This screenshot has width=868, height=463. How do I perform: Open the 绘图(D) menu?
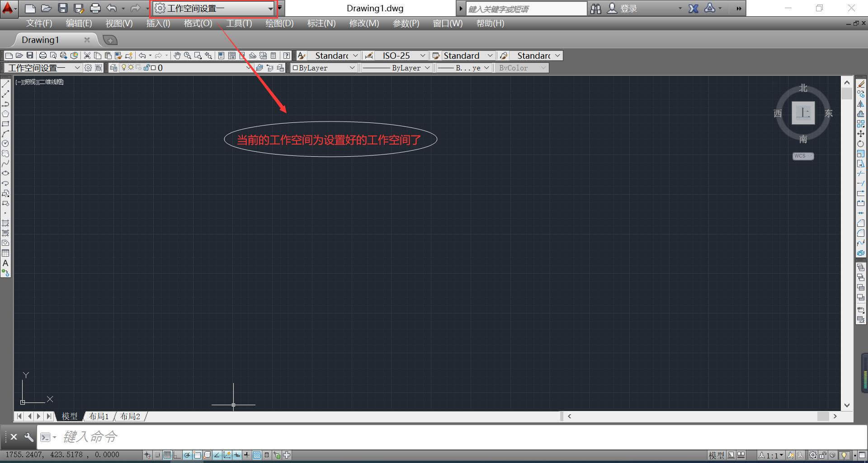pyautogui.click(x=279, y=23)
